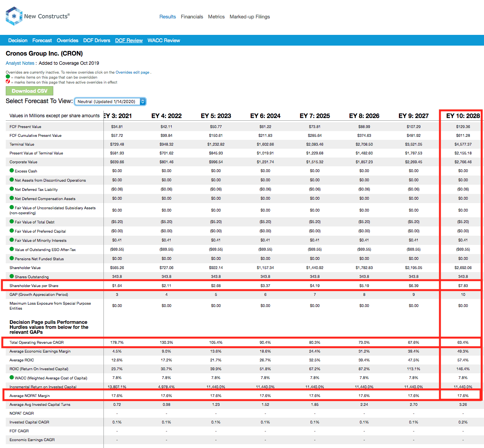Click the Overrides edit page link
The width and height of the screenshot is (484, 448).
pyautogui.click(x=133, y=72)
